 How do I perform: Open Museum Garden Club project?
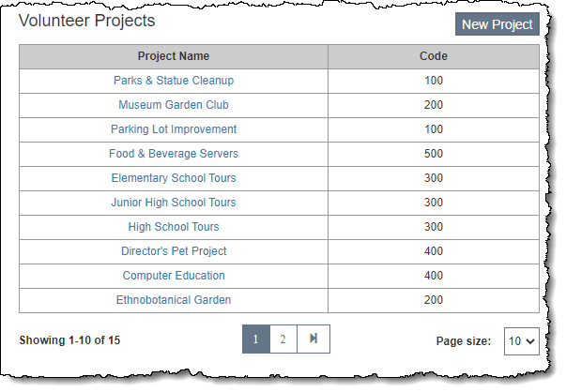174,105
